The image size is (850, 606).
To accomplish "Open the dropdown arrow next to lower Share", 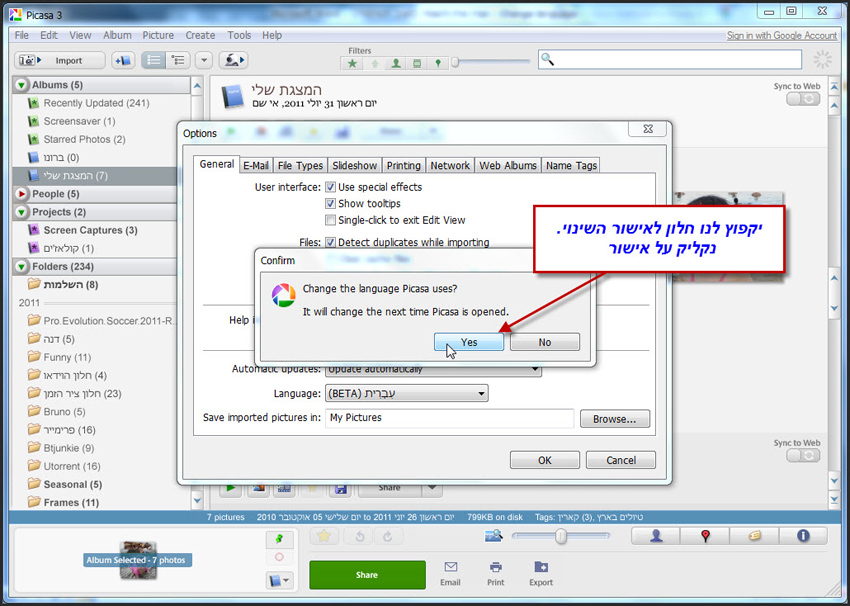I will (432, 488).
